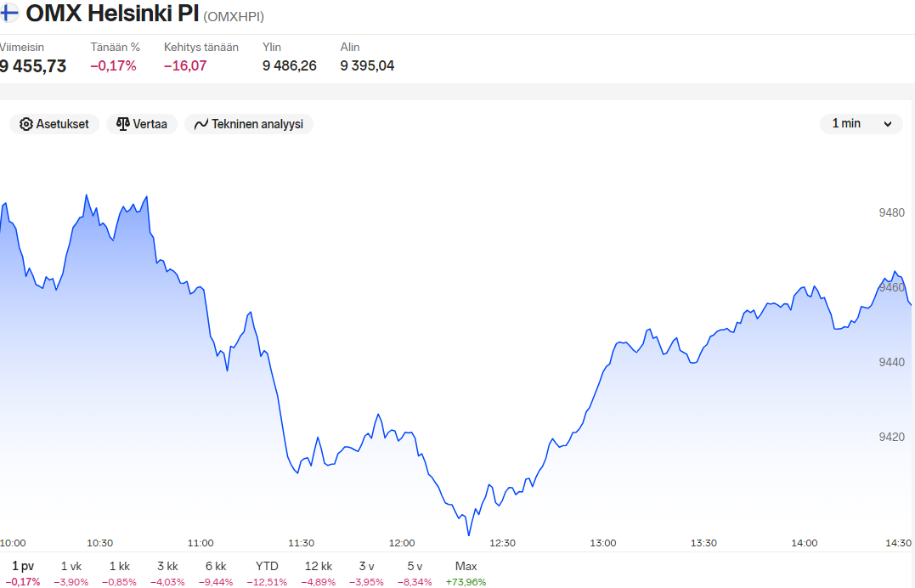Image resolution: width=915 pixels, height=588 pixels.
Task: Click the OMX Helsinki PI title
Action: [x=112, y=13]
